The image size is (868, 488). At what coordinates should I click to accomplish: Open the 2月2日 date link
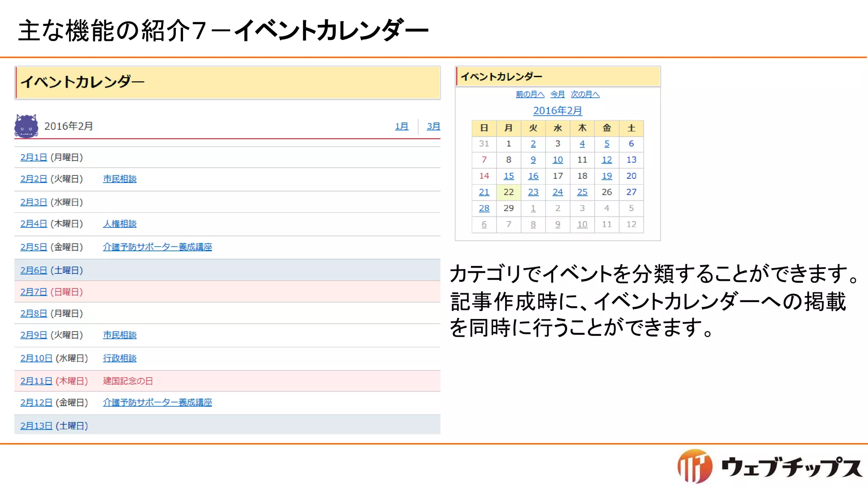click(33, 179)
